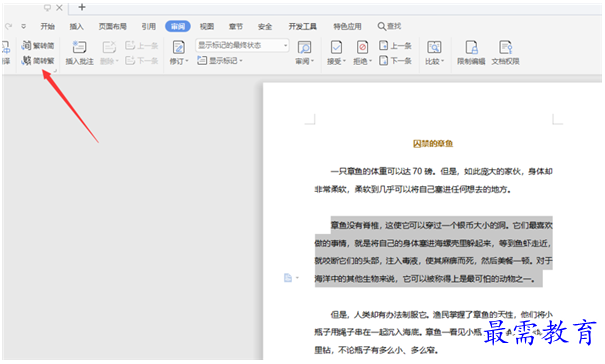Open the 比较 compare documents icon
The image size is (605, 364).
click(434, 47)
